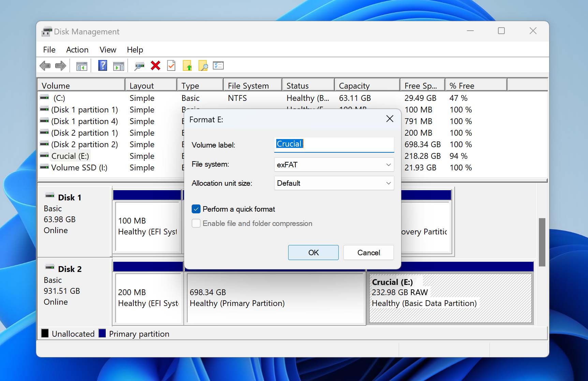Click the NTFS file system cell

pos(237,98)
